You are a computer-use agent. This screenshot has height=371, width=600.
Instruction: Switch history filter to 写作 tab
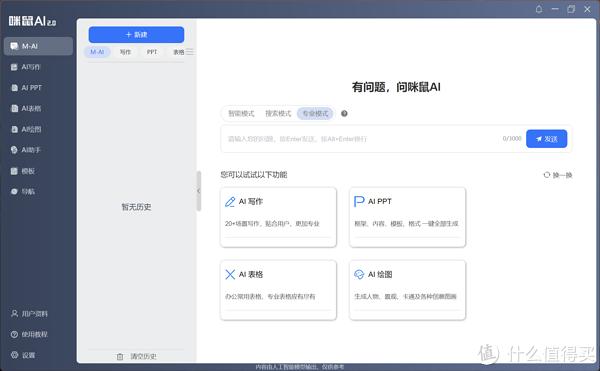pyautogui.click(x=125, y=52)
